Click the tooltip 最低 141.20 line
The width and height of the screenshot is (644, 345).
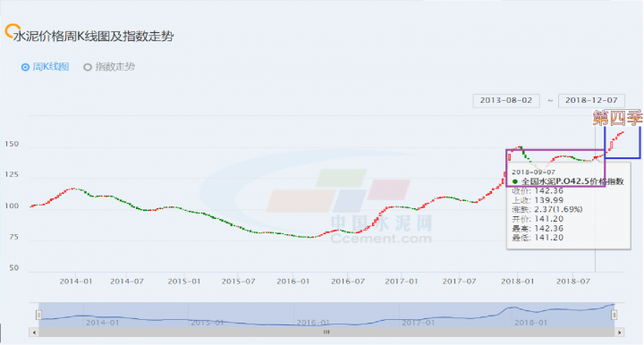[538, 238]
